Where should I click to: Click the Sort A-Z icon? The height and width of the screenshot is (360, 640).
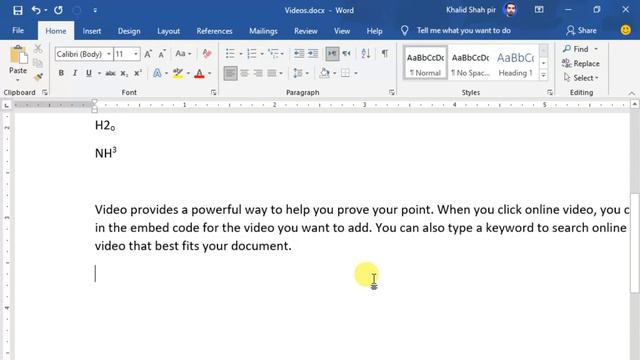pyautogui.click(x=366, y=53)
